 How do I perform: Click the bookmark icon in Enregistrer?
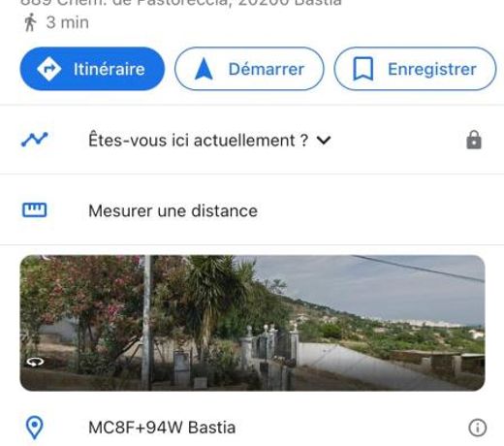click(363, 69)
